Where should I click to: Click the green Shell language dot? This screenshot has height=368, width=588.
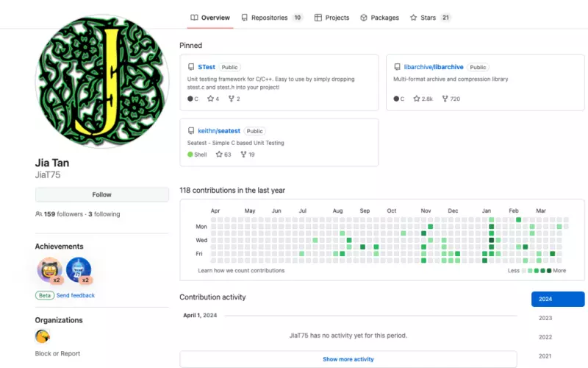[x=190, y=155]
